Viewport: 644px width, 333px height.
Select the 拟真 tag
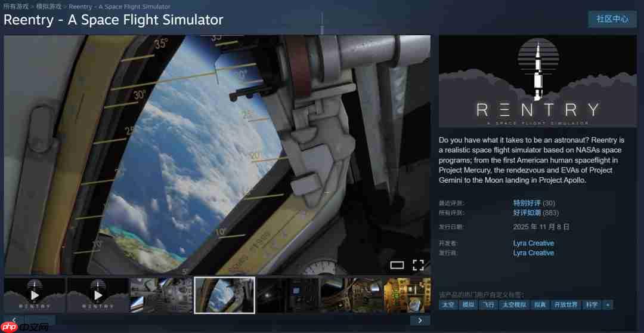click(540, 304)
